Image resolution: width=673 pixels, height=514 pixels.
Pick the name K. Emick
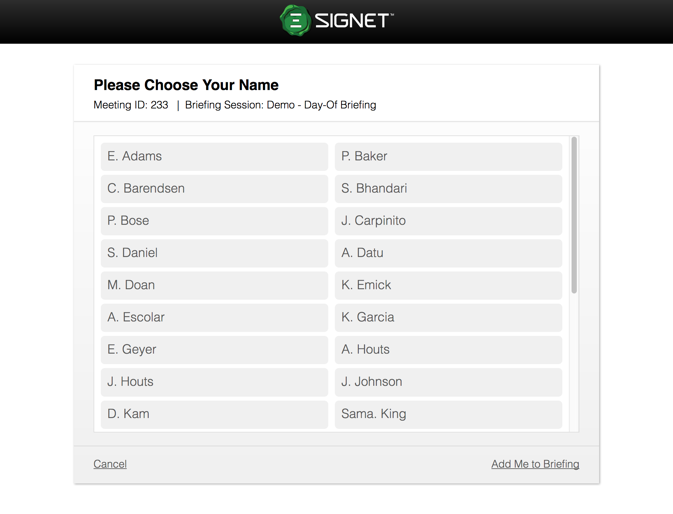(x=448, y=285)
